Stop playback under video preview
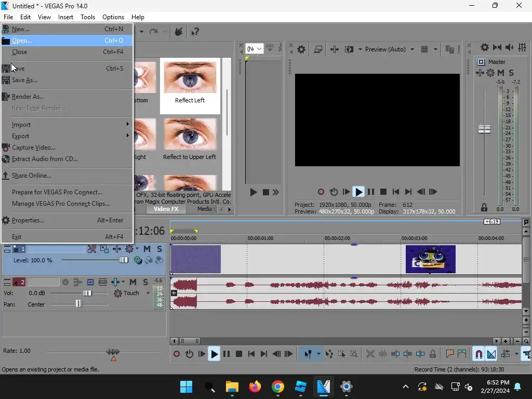This screenshot has height=399, width=532. [x=383, y=192]
